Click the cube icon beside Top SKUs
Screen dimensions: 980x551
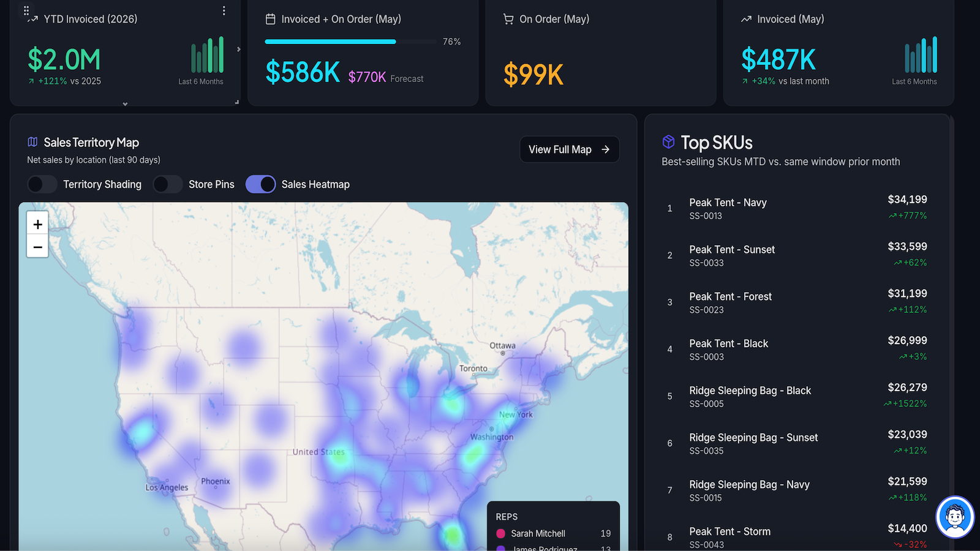668,142
